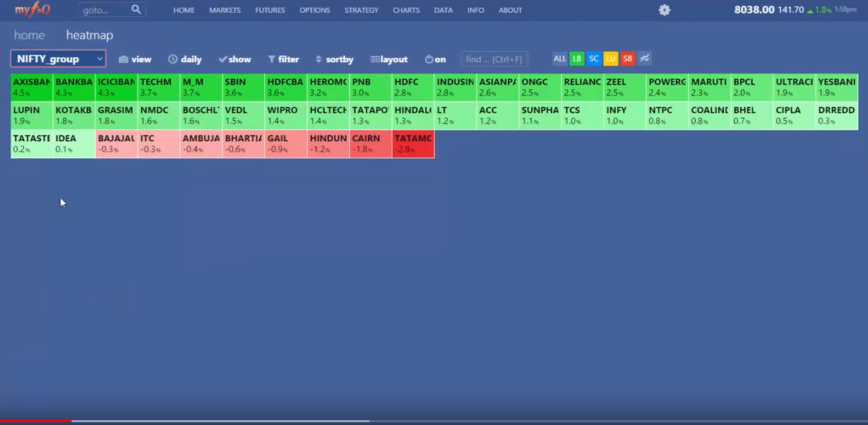Click the RELIANCE 2.5% tile

(x=583, y=88)
